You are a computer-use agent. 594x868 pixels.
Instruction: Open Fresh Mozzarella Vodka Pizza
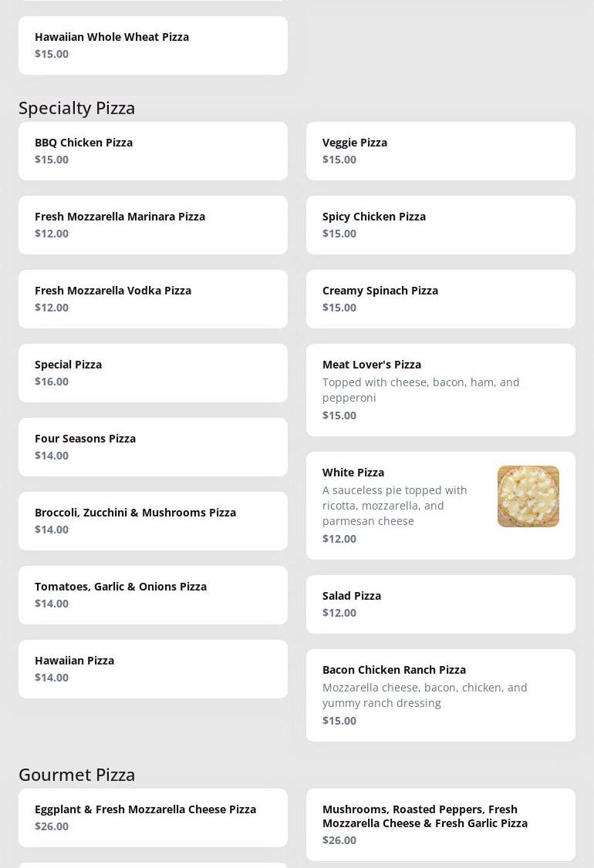click(x=153, y=299)
